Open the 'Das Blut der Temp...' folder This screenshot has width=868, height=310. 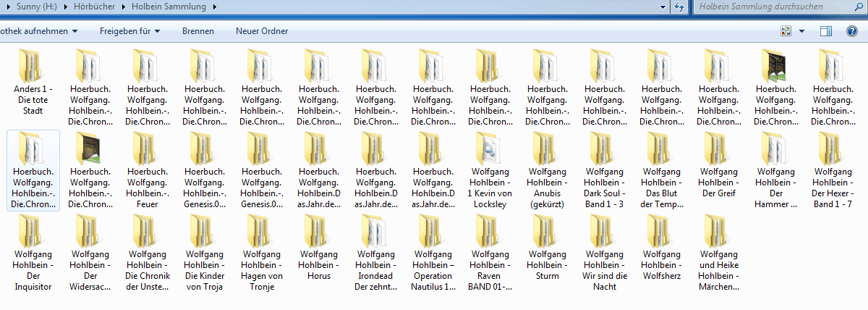(662, 171)
